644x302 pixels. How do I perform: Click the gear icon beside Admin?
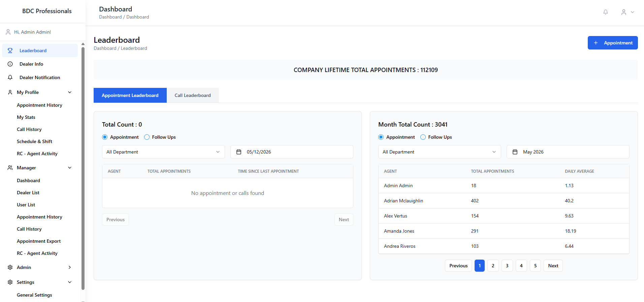pos(10,267)
